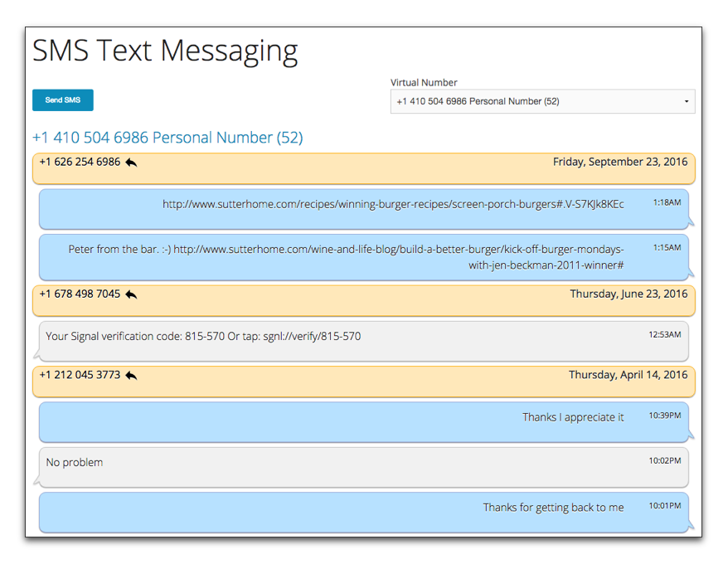Click the Virtual Number field label
This screenshot has height=564, width=728.
point(424,82)
